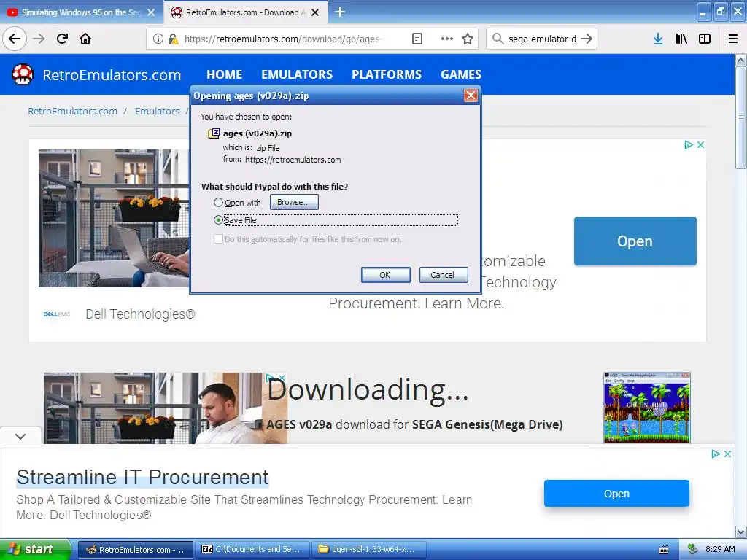Click the DELL EMC logo in ad
747x560 pixels.
57,314
